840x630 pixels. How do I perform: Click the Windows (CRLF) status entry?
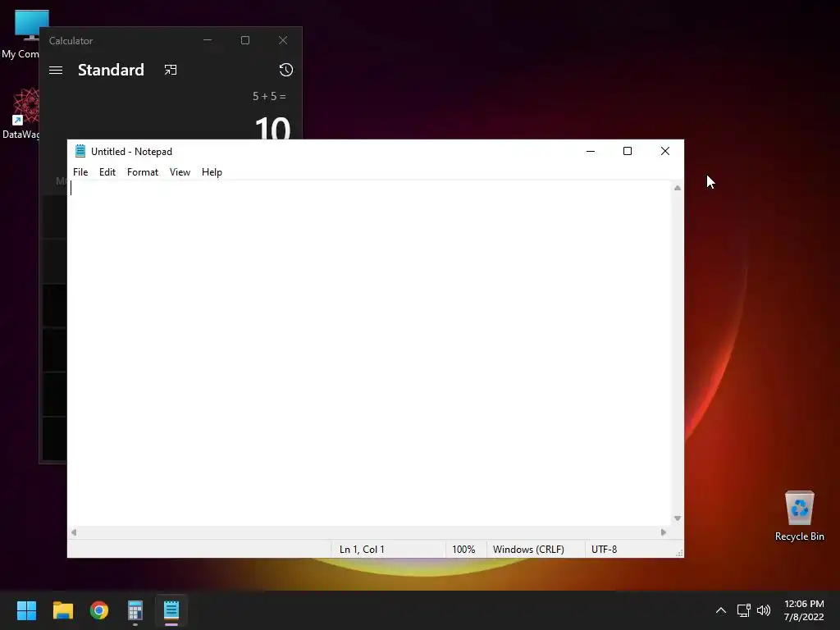(528, 550)
